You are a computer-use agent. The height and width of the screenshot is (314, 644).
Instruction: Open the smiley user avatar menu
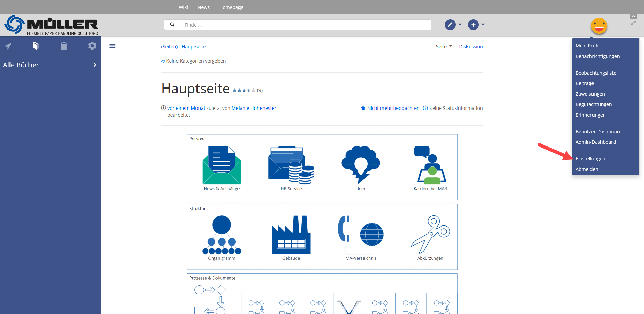coord(599,26)
